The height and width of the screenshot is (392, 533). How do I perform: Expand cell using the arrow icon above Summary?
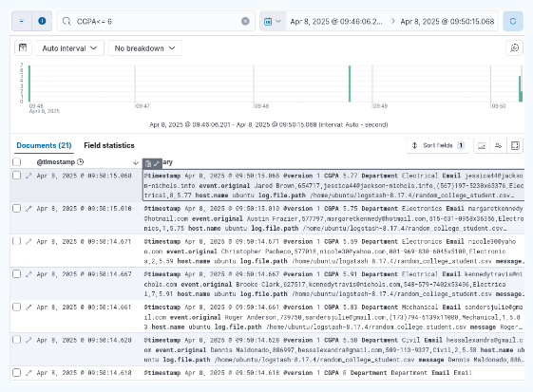[x=157, y=164]
